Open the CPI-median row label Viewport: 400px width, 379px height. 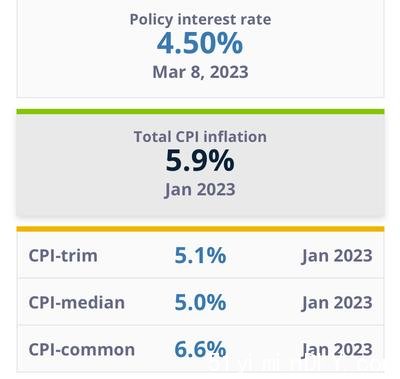(77, 303)
